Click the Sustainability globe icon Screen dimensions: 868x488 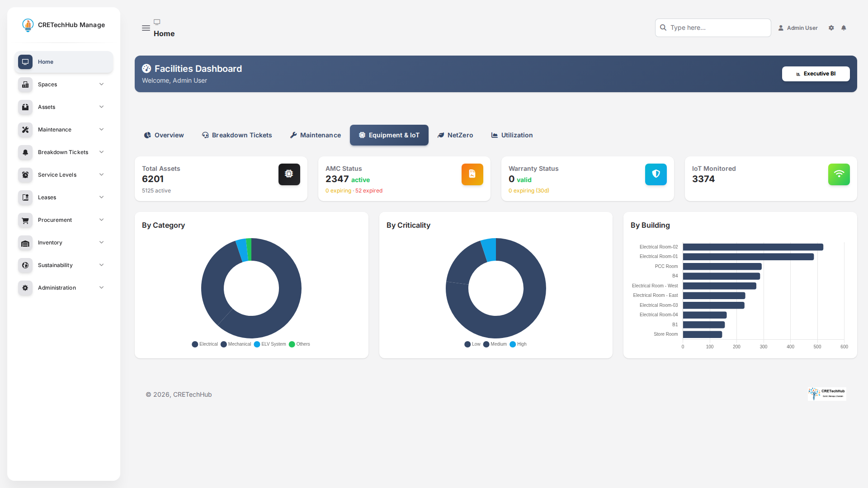25,265
